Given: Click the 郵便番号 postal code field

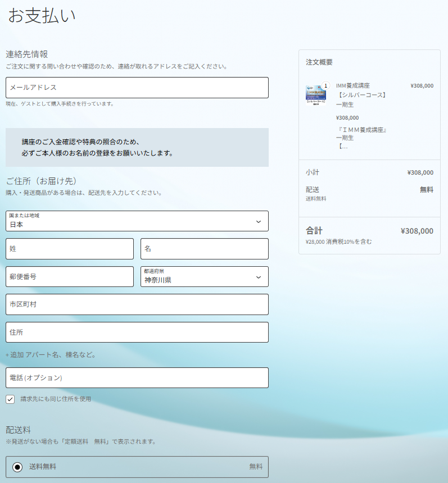Looking at the screenshot, I should pyautogui.click(x=70, y=277).
